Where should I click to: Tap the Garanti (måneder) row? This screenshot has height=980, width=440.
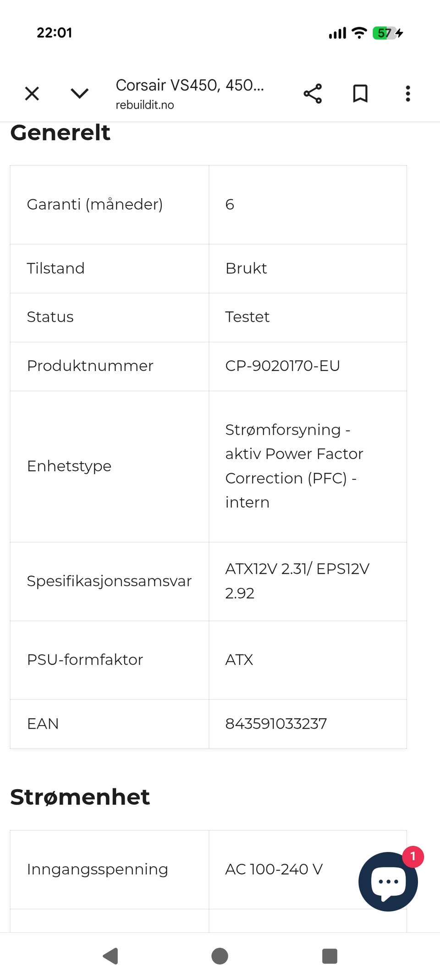208,205
